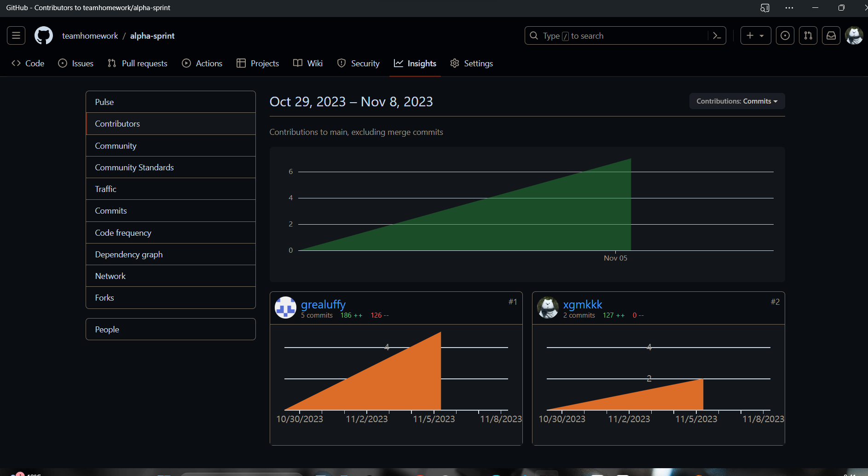This screenshot has height=476, width=868.
Task: Open Pulse in the insights sidebar
Action: (171, 102)
